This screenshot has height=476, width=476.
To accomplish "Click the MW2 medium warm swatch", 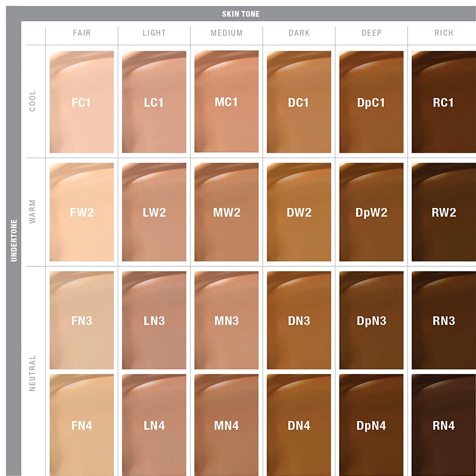I will tap(226, 212).
